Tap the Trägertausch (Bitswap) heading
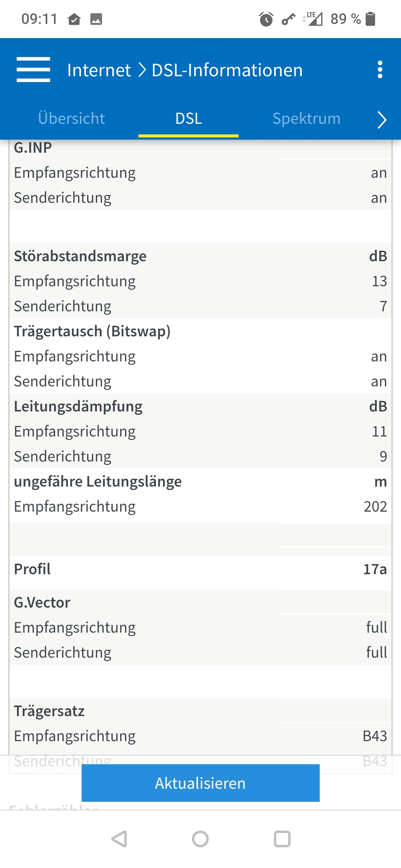 click(x=92, y=331)
